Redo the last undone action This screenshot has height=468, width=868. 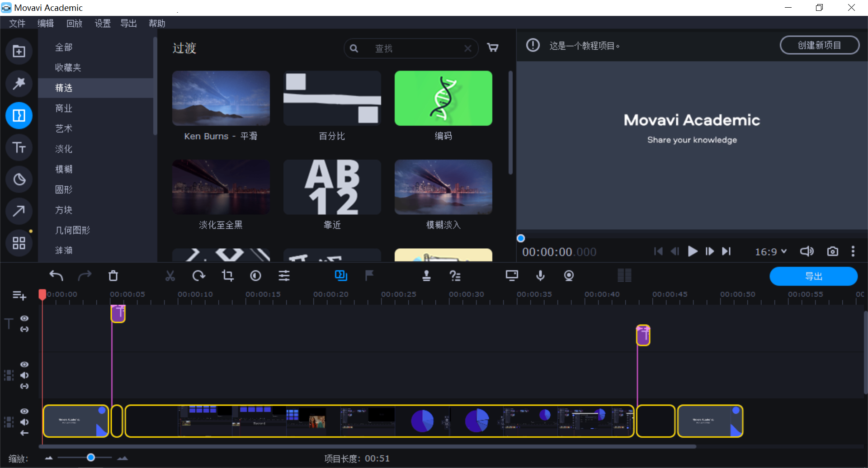click(85, 275)
